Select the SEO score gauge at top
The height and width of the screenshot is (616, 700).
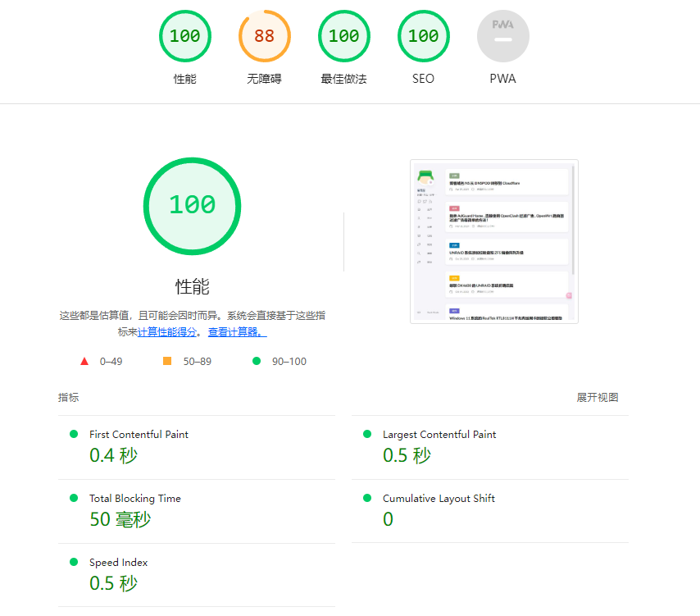(423, 36)
